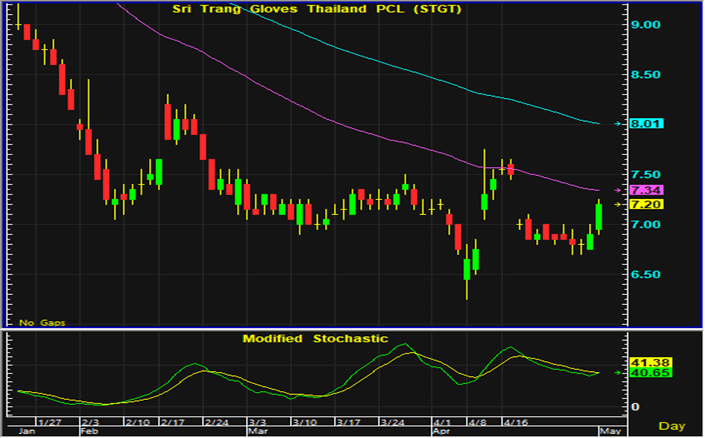Click the Feb month label
Image resolution: width=705 pixels, height=438 pixels.
pos(89,432)
